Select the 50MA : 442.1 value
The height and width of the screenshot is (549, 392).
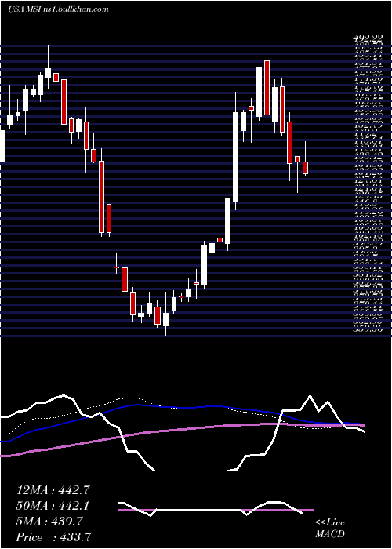point(53,507)
